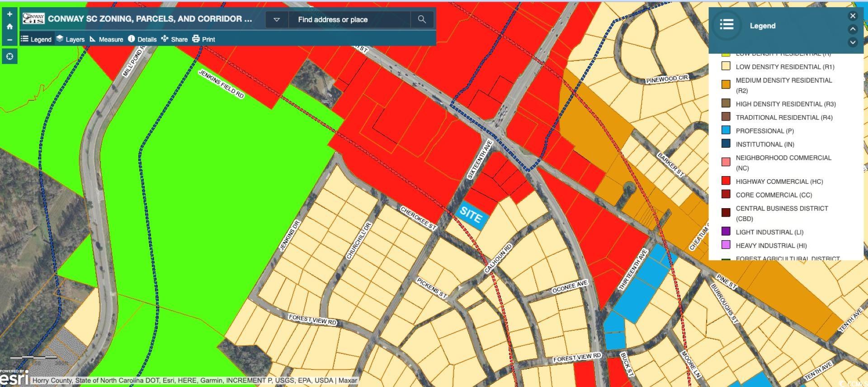Click the zoom out minus button

(x=9, y=40)
